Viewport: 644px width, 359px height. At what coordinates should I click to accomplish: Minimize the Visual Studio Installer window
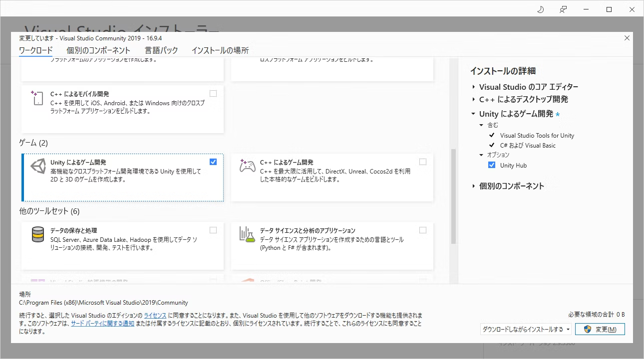[586, 9]
